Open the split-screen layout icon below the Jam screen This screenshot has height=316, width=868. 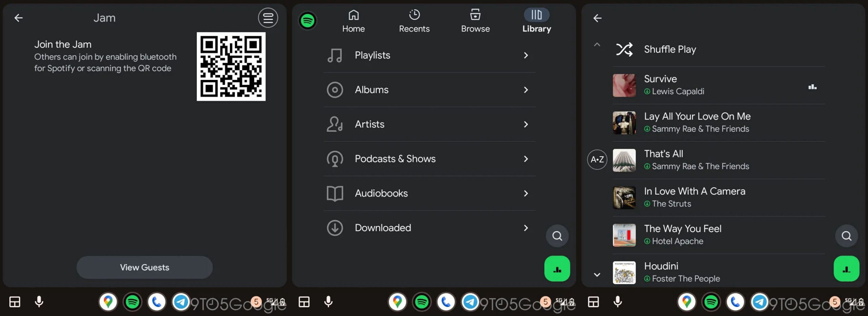pyautogui.click(x=15, y=302)
